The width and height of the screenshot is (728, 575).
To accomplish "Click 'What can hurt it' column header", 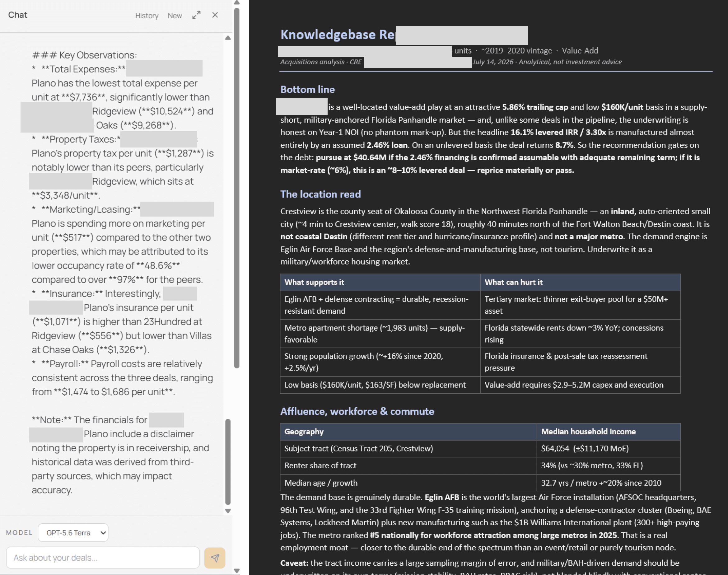I will 580,282.
